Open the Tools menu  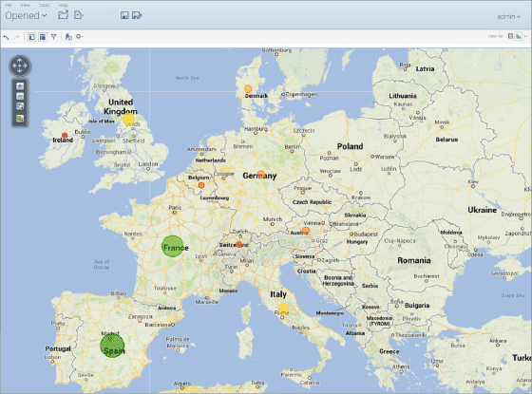pyautogui.click(x=44, y=5)
